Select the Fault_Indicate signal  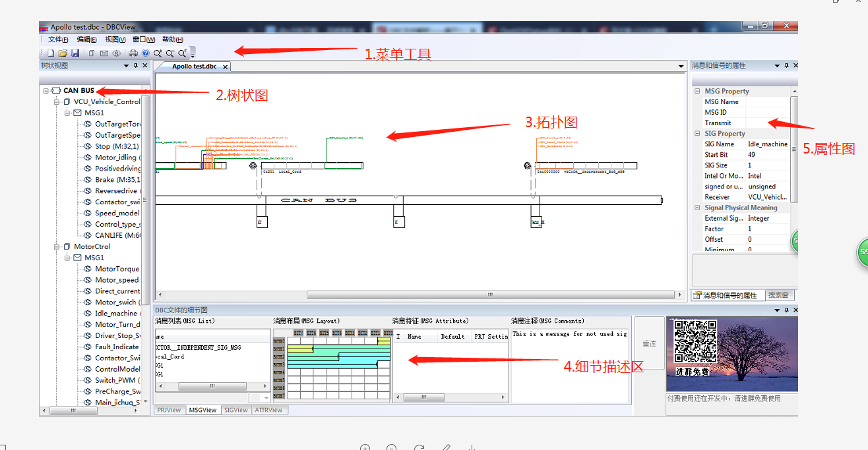coord(117,347)
